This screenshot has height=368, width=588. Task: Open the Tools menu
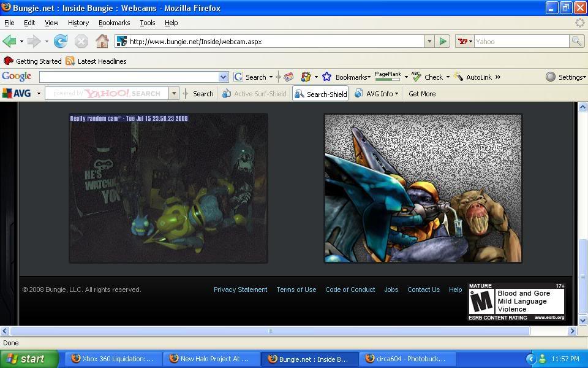pos(148,23)
